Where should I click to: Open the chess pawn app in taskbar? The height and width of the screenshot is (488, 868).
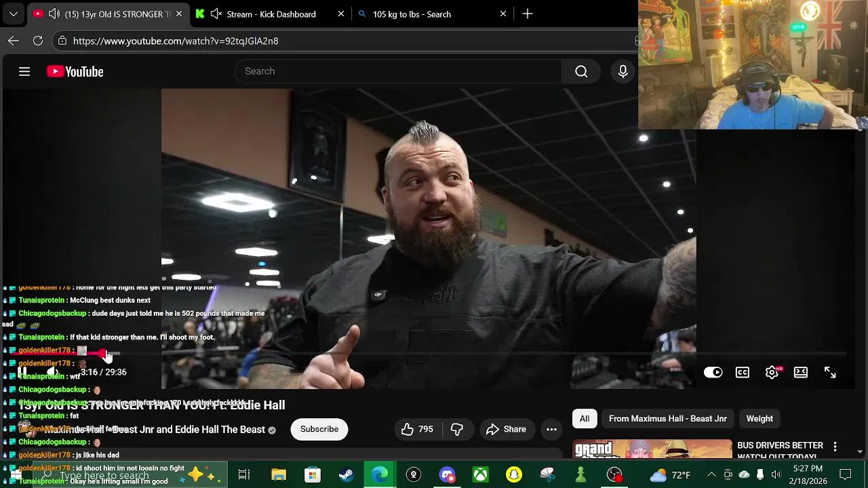pos(581,475)
